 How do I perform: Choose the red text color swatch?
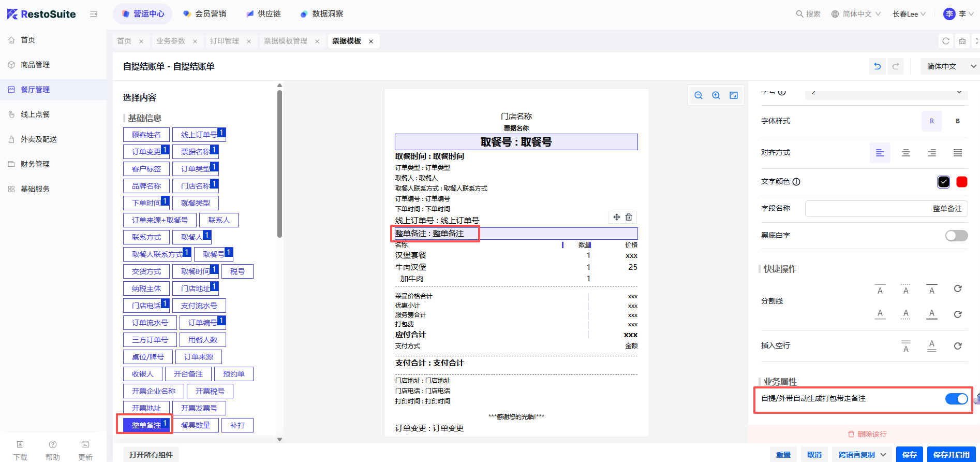tap(962, 182)
